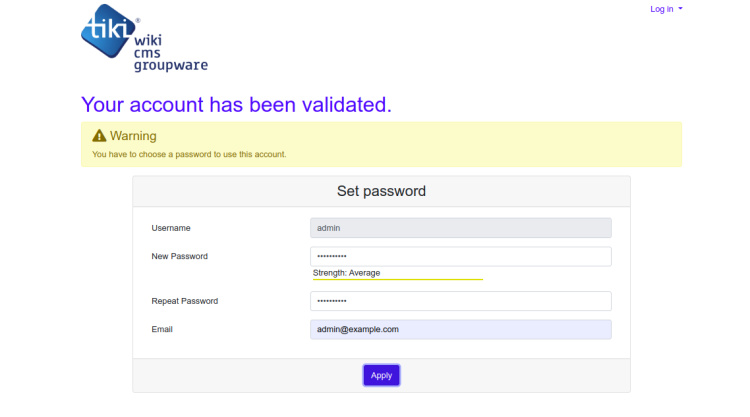Viewport: 750px width, 417px height.
Task: Click the password strength bar
Action: (397, 280)
